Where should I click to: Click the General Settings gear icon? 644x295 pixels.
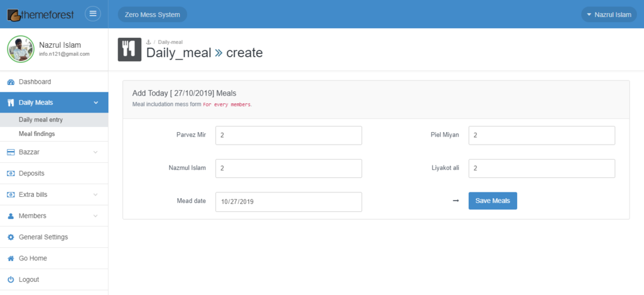pos(11,237)
